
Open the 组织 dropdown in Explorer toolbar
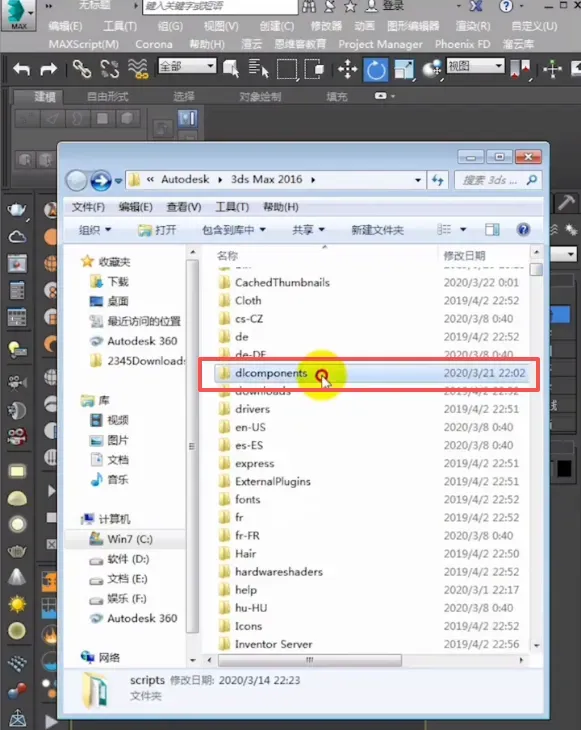point(95,230)
